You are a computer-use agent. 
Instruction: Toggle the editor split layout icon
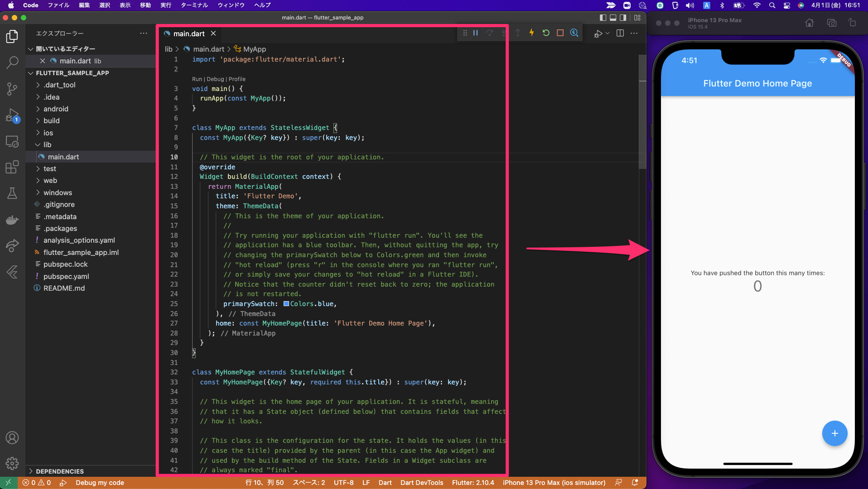(620, 33)
